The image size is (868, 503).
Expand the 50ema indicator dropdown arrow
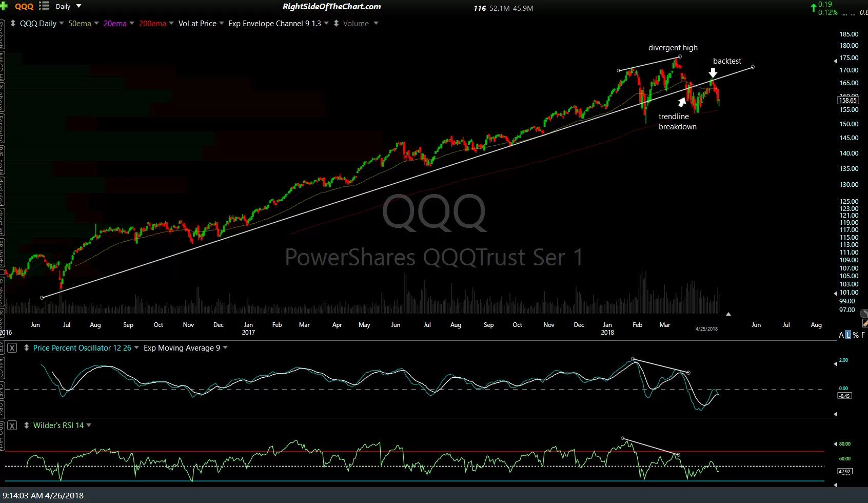pyautogui.click(x=96, y=23)
